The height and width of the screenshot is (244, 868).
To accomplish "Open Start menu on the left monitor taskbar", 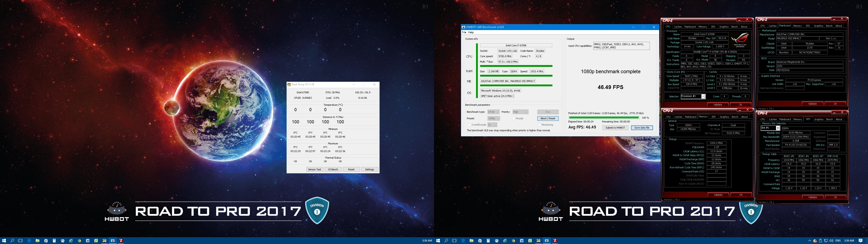I will [x=4, y=241].
